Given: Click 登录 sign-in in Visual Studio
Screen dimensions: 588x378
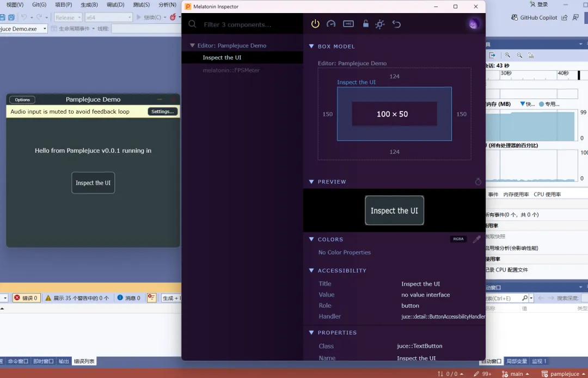Looking at the screenshot, I should coord(539,4).
